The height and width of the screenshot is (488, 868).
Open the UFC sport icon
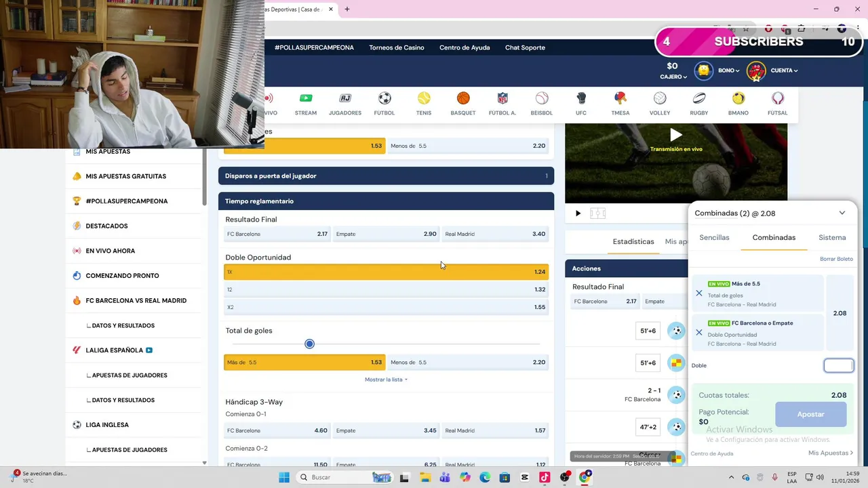point(581,104)
